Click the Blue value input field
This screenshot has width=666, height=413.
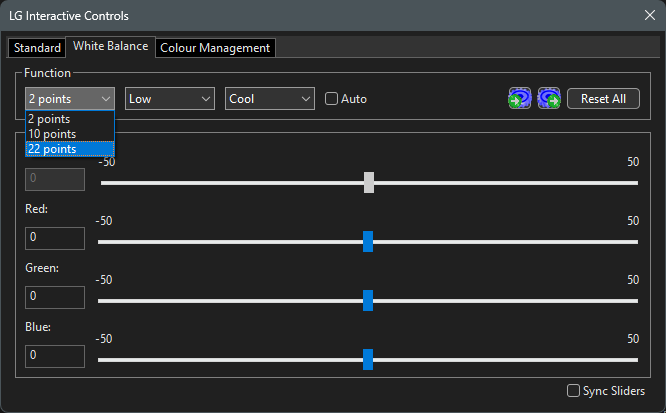click(x=55, y=356)
